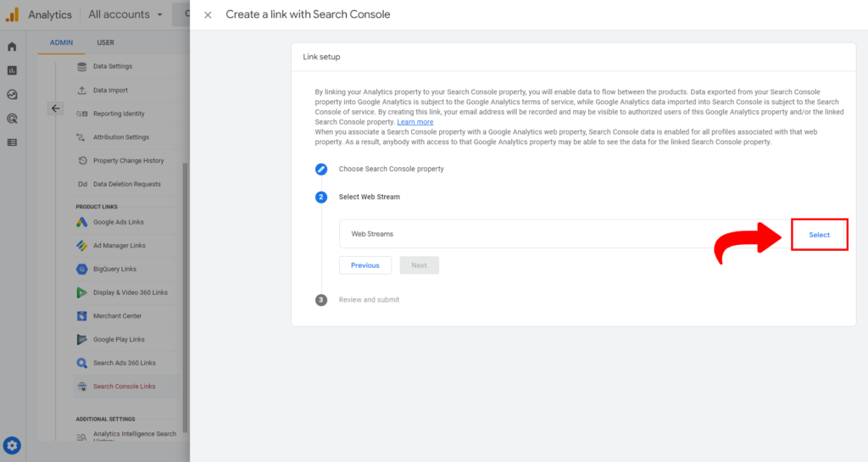Open the Configure table icon
Viewport: 868px width, 462px height.
[x=12, y=142]
